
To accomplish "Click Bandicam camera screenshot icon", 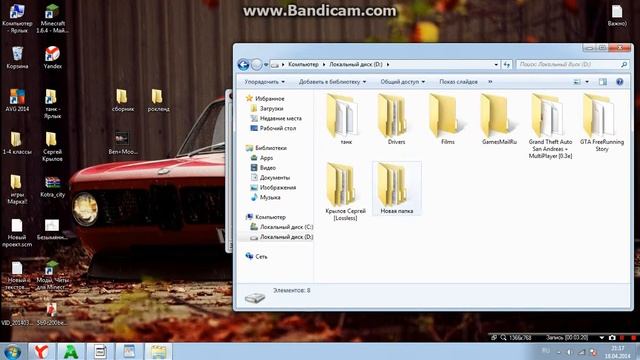I will point(612,338).
